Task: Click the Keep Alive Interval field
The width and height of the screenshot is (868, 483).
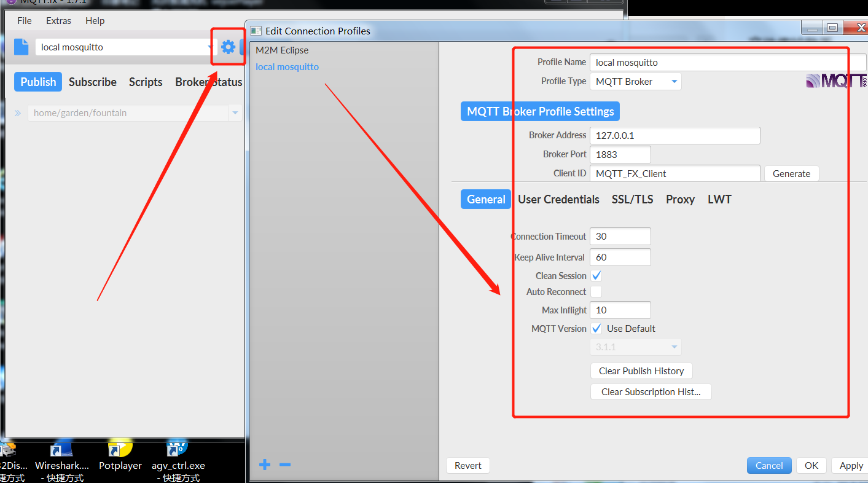Action: [620, 257]
